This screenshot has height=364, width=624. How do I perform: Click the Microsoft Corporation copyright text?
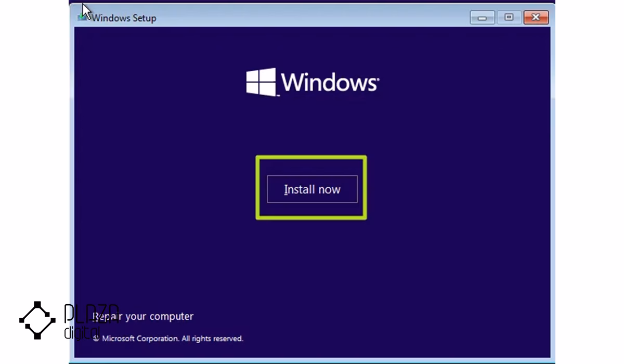pos(168,339)
